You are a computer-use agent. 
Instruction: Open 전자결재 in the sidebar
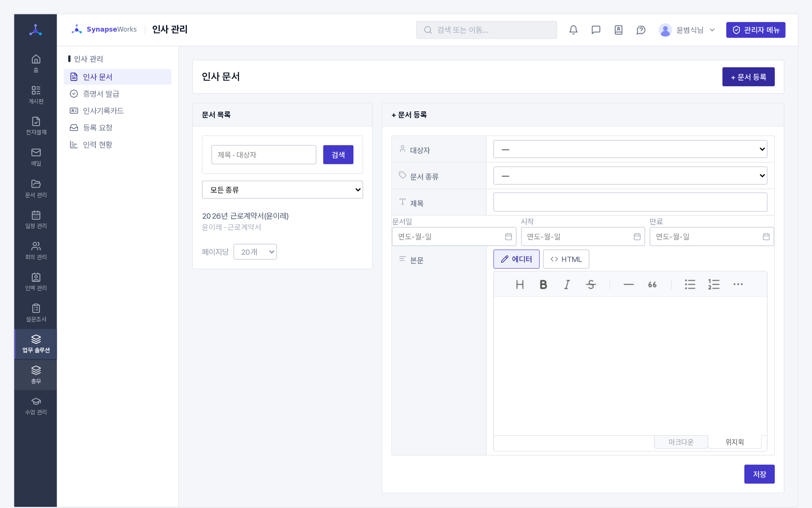[x=36, y=126]
